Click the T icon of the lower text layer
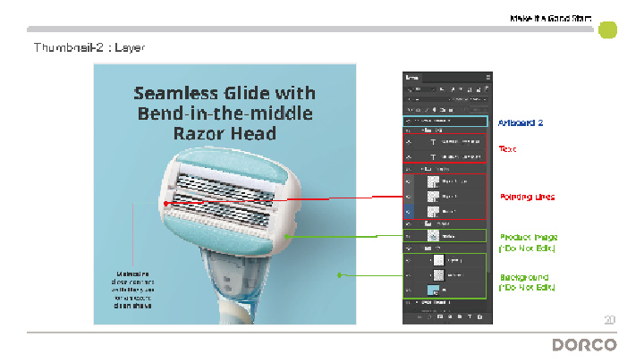 pos(433,157)
